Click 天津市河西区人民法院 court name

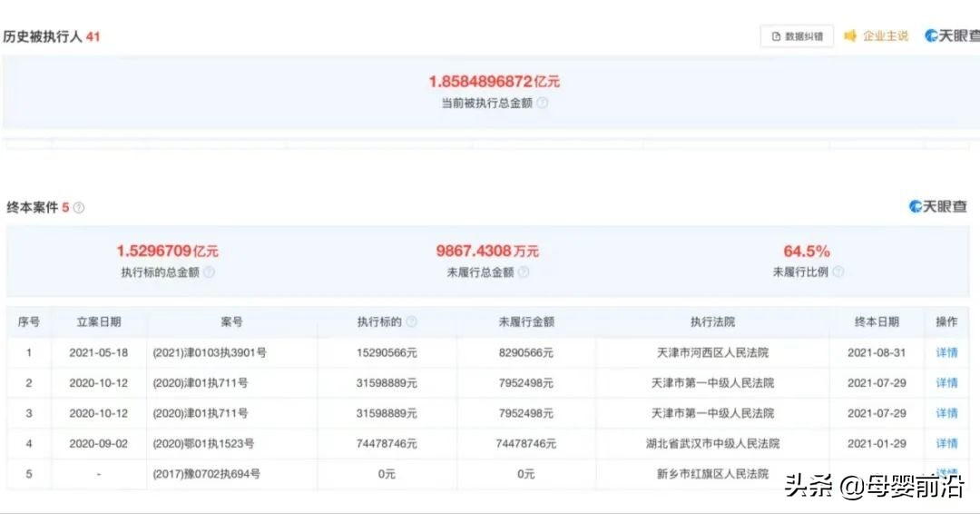712,352
